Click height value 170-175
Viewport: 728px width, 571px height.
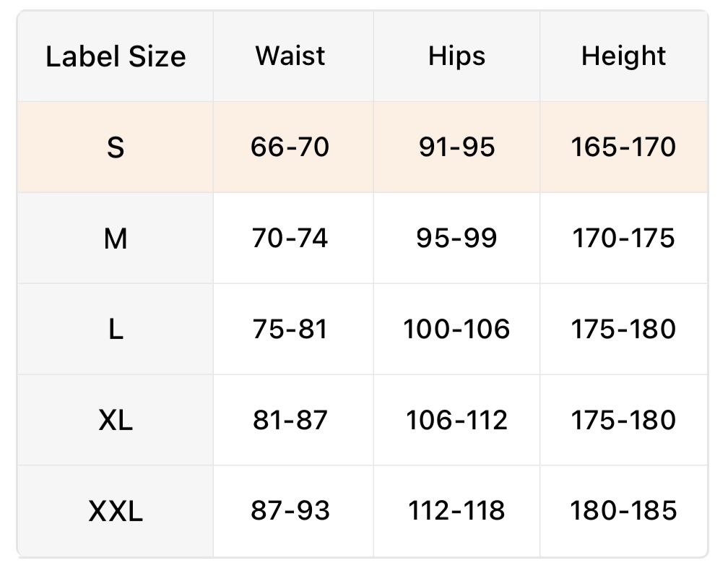624,239
